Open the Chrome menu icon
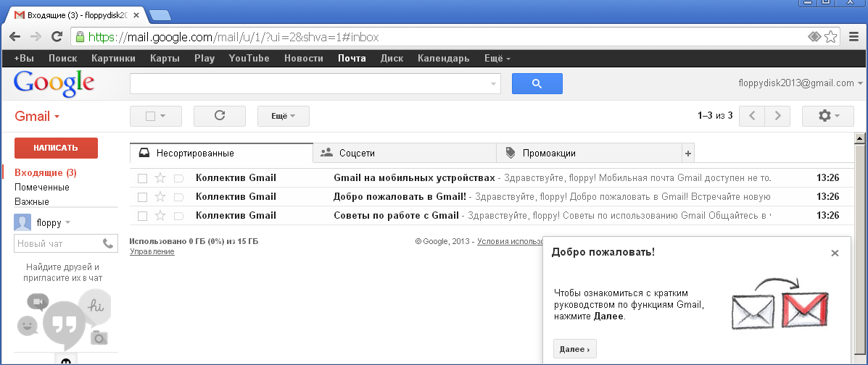Image resolution: width=868 pixels, height=365 pixels. (854, 37)
